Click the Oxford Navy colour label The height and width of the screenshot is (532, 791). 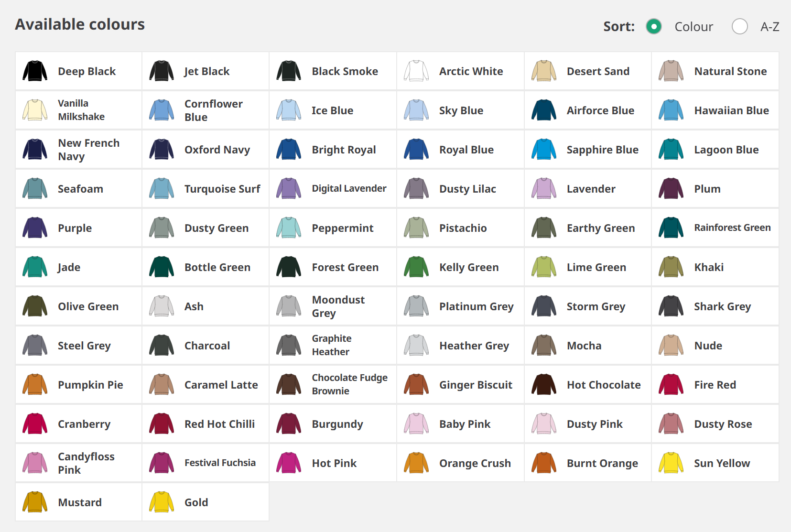tap(217, 150)
